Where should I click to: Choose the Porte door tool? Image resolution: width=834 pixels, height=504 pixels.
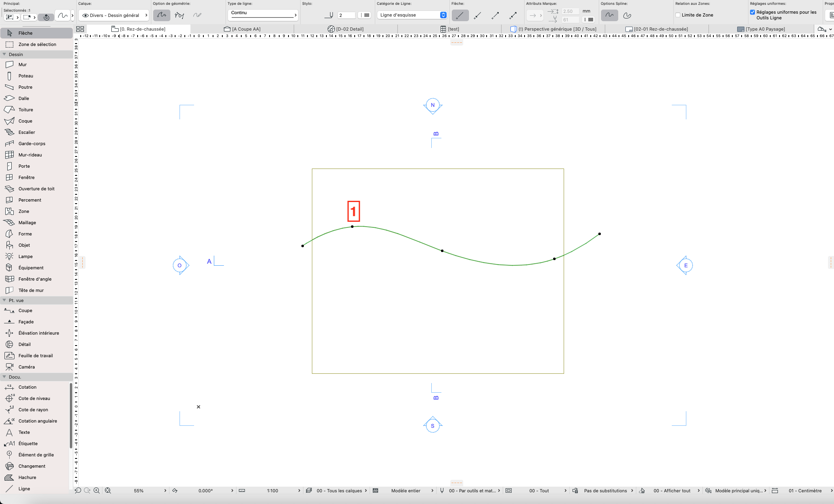(x=36, y=166)
